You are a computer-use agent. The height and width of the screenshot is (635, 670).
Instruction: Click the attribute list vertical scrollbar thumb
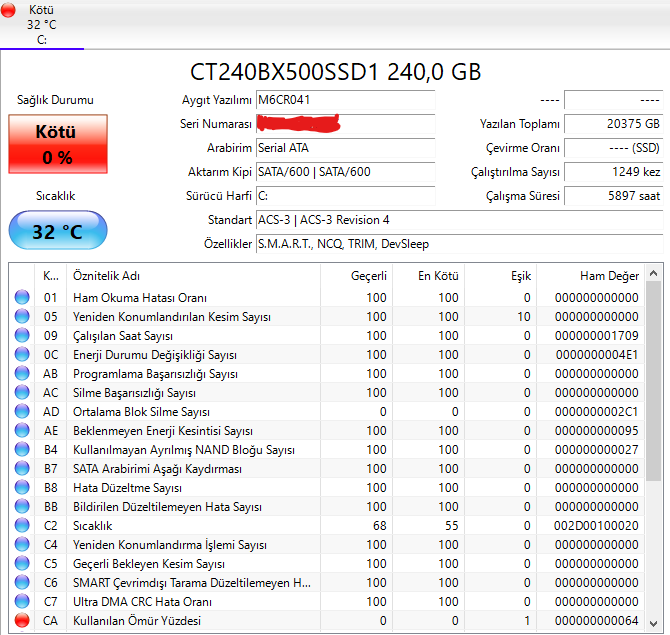click(x=653, y=381)
